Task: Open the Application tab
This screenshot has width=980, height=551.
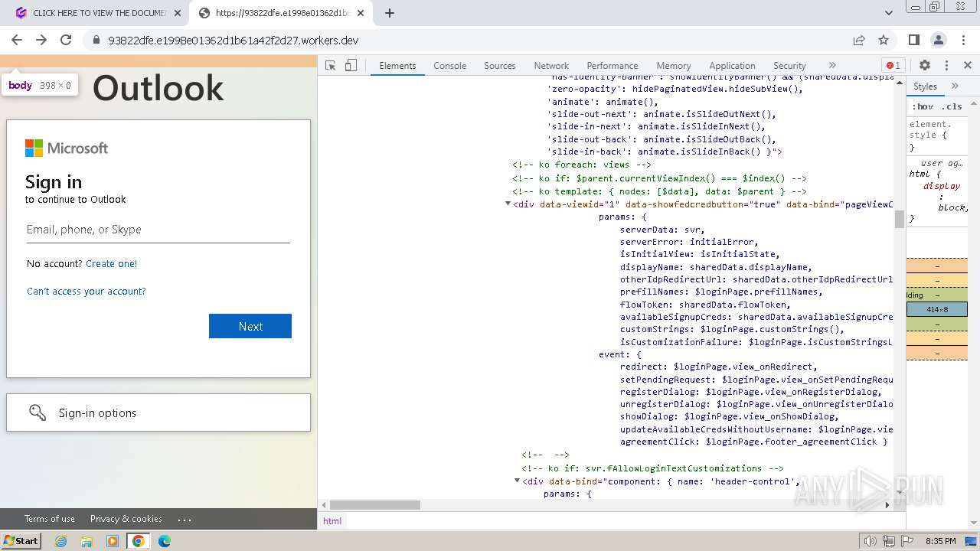Action: pos(732,66)
